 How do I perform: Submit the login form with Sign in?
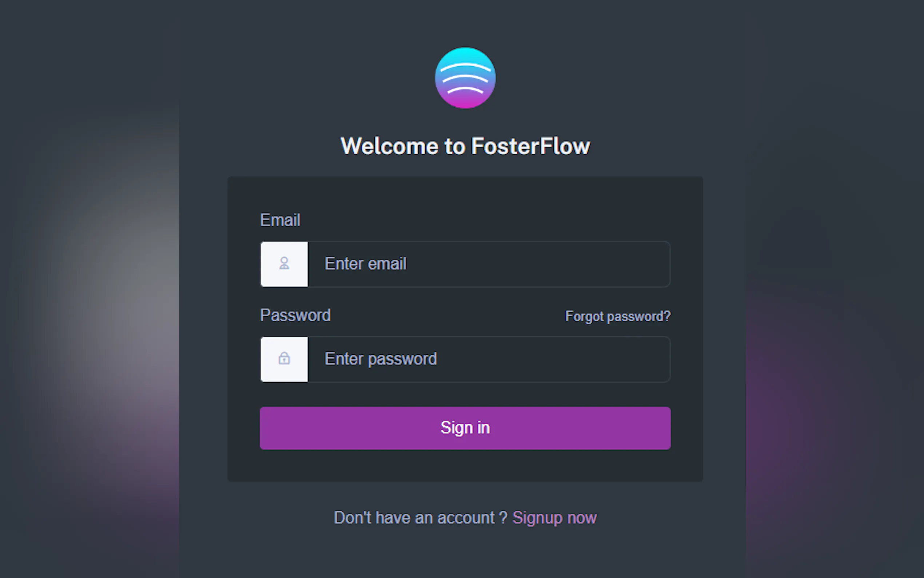coord(465,428)
